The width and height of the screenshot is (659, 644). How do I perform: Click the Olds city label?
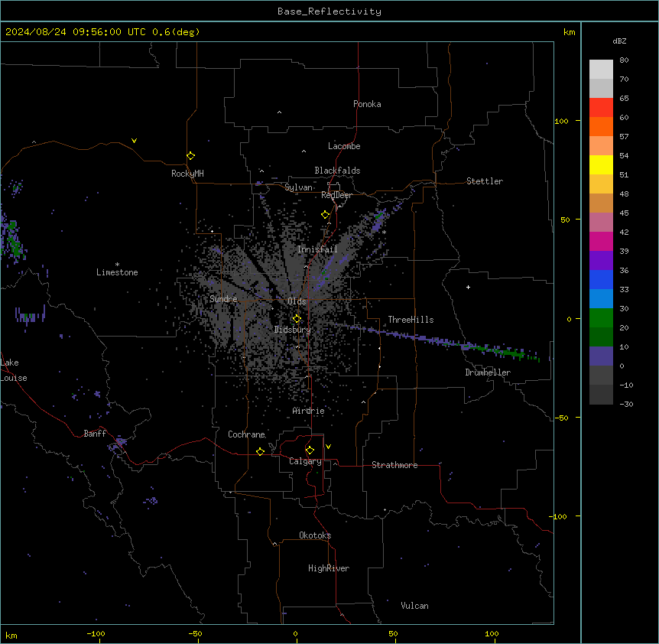(x=297, y=301)
